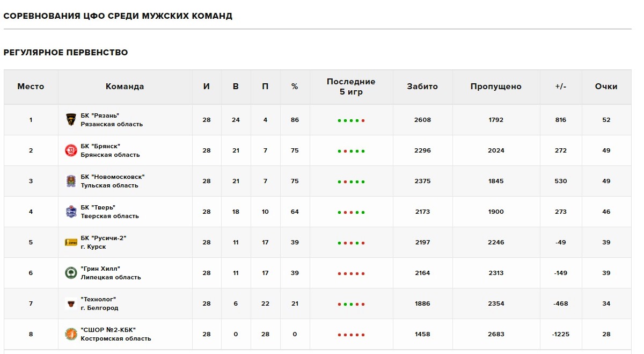The height and width of the screenshot is (354, 644).
Task: Click first red game dot for Брянск
Action: click(345, 151)
